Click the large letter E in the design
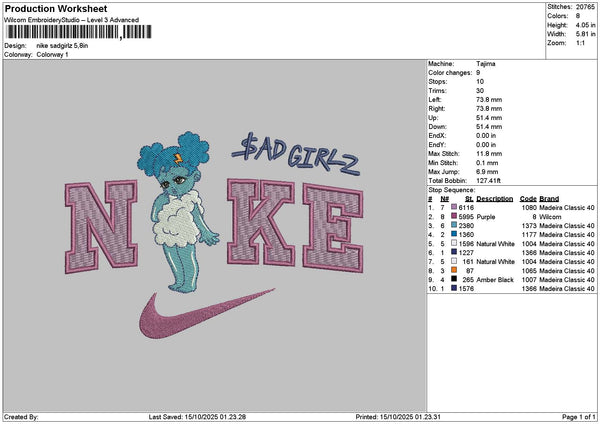 click(x=333, y=228)
